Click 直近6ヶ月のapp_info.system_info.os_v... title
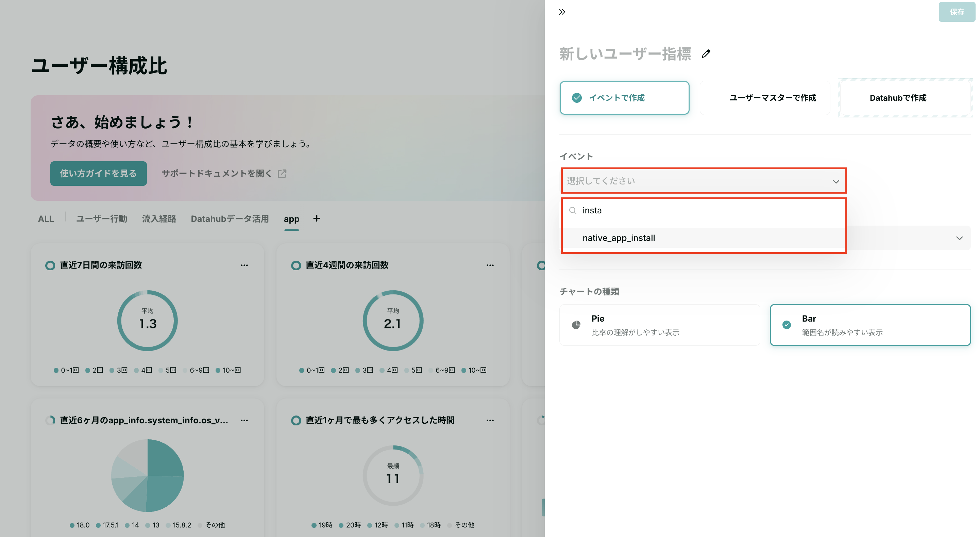Screen dimensions: 980x537 coord(144,421)
